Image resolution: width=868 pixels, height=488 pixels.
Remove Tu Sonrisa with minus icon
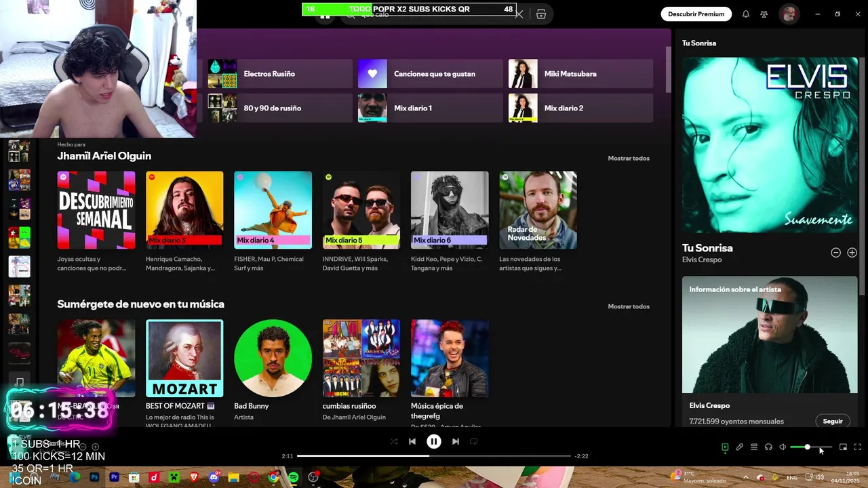pos(835,253)
